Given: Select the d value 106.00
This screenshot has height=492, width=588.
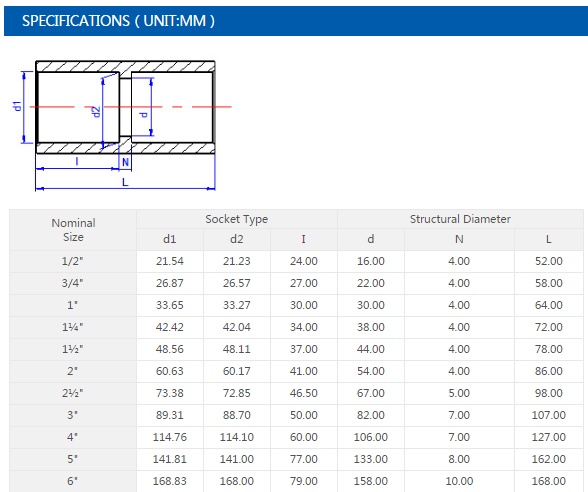Looking at the screenshot, I should 371,437.
